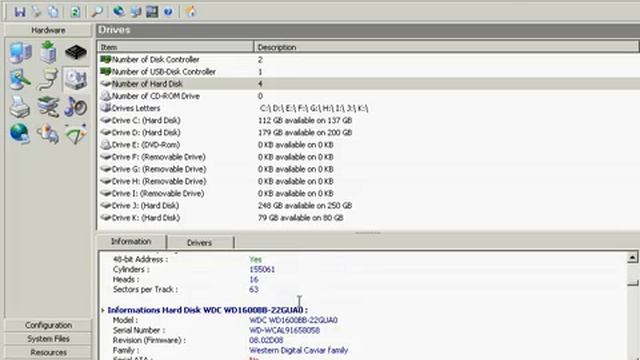
Task: Click the Copy icon in toolbar
Action: click(x=53, y=11)
